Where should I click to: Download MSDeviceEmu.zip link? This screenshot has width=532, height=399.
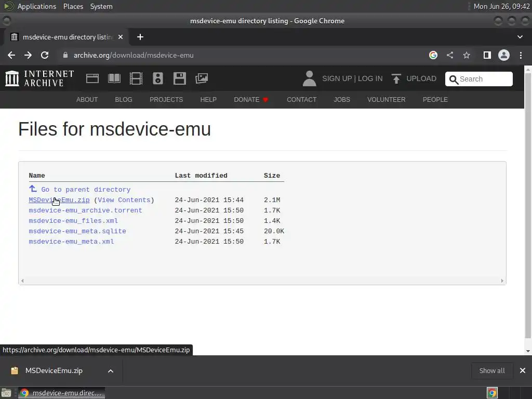click(x=59, y=200)
